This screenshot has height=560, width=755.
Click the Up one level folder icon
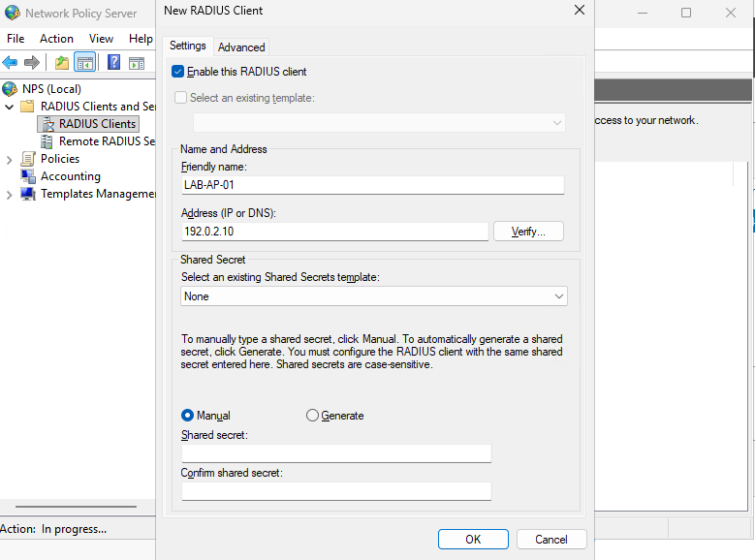(62, 63)
